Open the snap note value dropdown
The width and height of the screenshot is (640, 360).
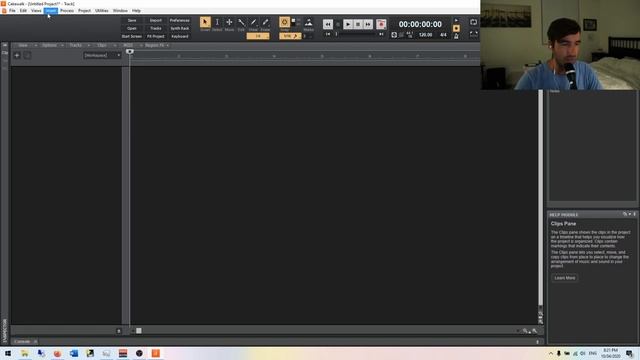coord(290,36)
